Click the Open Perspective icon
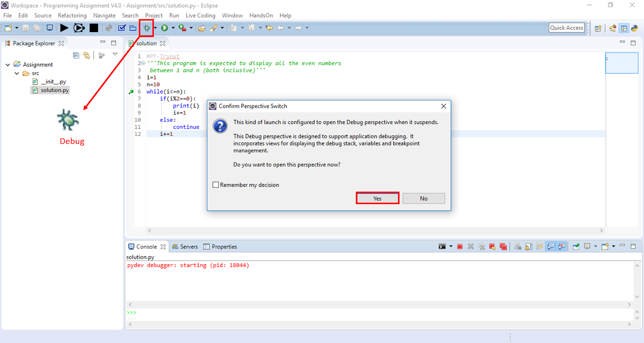The height and width of the screenshot is (343, 644). pyautogui.click(x=598, y=28)
